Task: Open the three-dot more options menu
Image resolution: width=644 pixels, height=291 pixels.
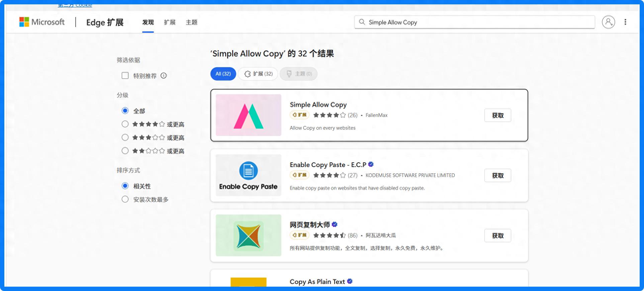Action: click(625, 22)
